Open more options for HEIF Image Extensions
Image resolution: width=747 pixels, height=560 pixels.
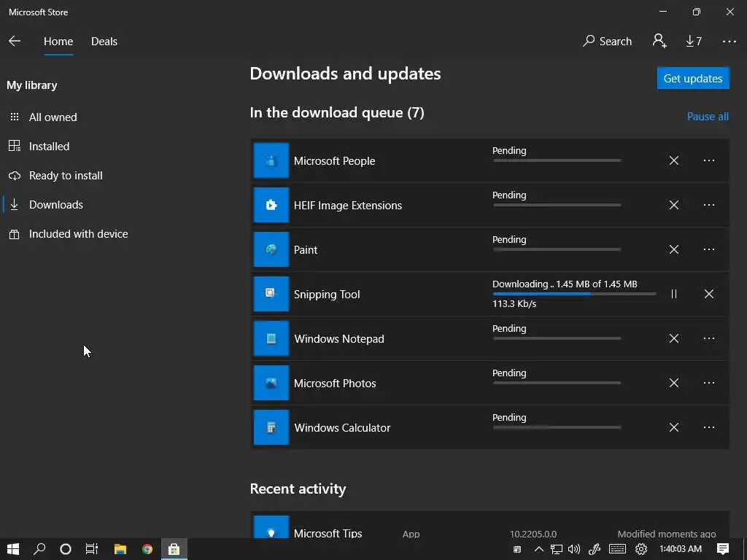click(x=709, y=205)
